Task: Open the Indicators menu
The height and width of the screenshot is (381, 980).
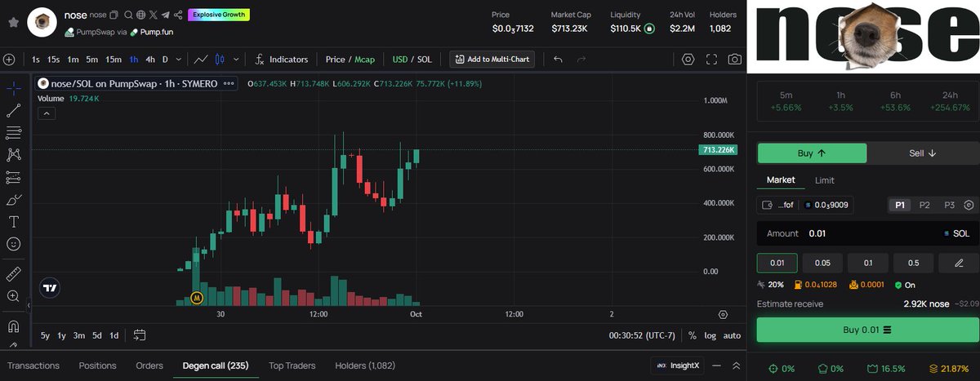Action: tap(281, 60)
